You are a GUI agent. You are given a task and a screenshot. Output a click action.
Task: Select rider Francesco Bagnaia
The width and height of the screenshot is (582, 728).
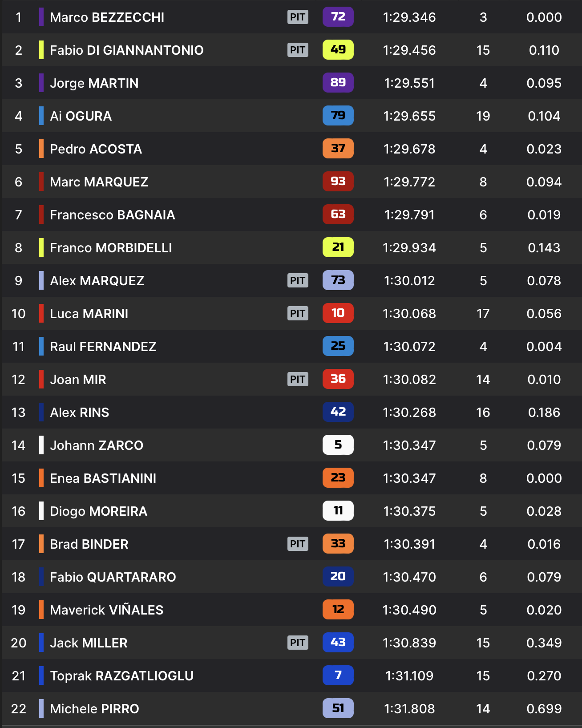112,215
